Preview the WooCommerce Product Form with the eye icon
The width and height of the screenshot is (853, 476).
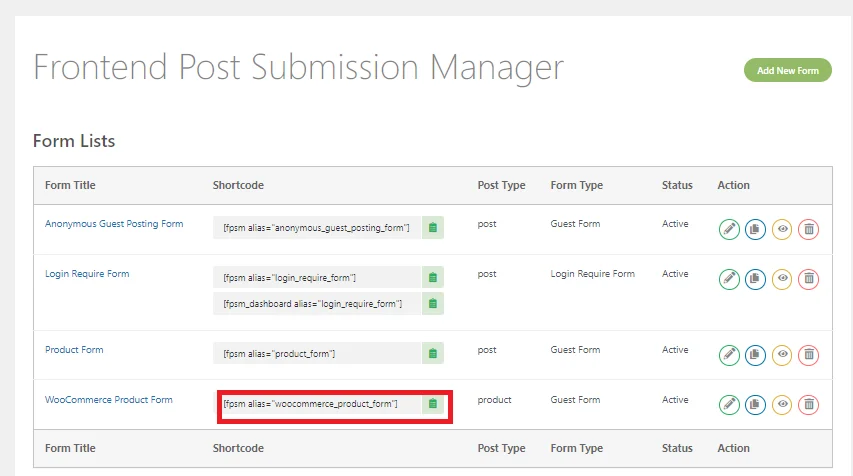[x=783, y=405]
